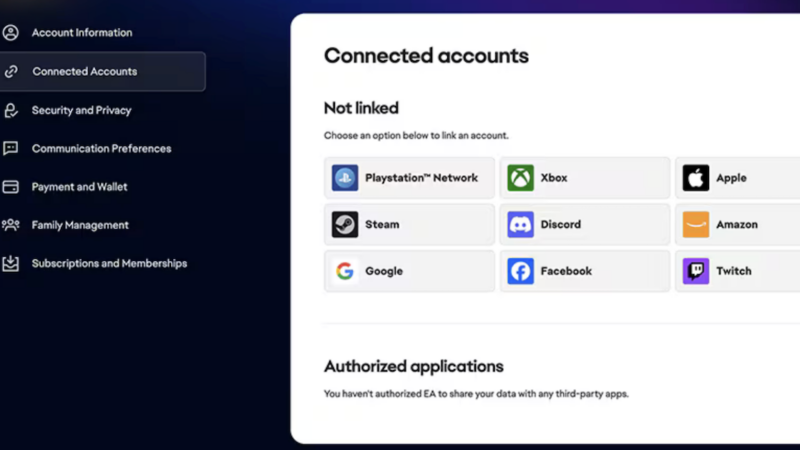Link a Playstation Network account
Image resolution: width=800 pixels, height=450 pixels.
coord(409,178)
